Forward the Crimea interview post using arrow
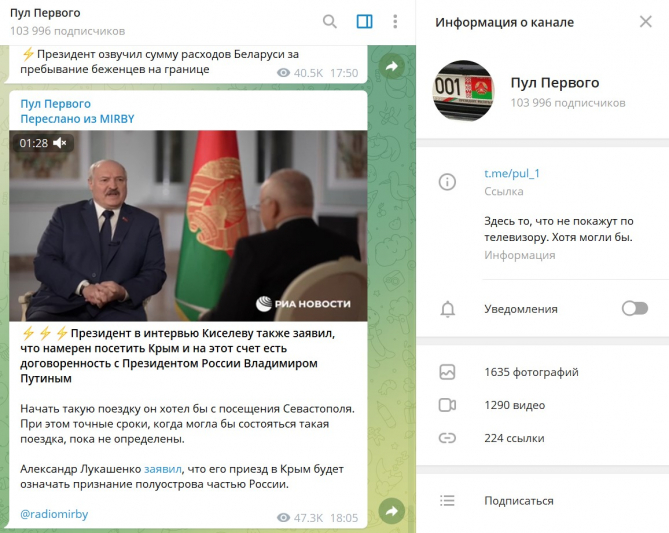 tap(392, 511)
